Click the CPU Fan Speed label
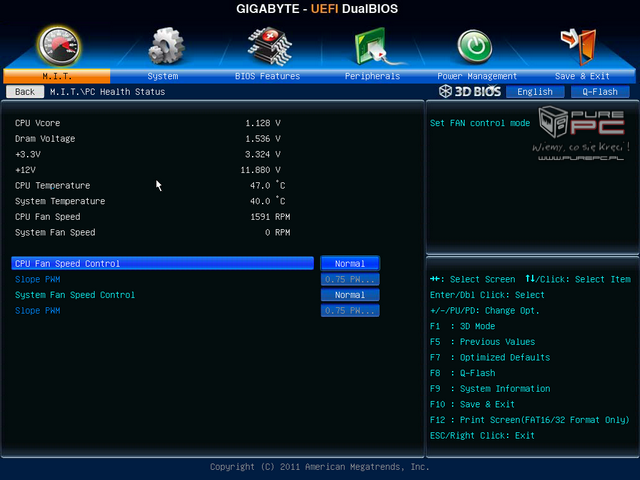Viewport: 640px width, 480px height. click(48, 217)
